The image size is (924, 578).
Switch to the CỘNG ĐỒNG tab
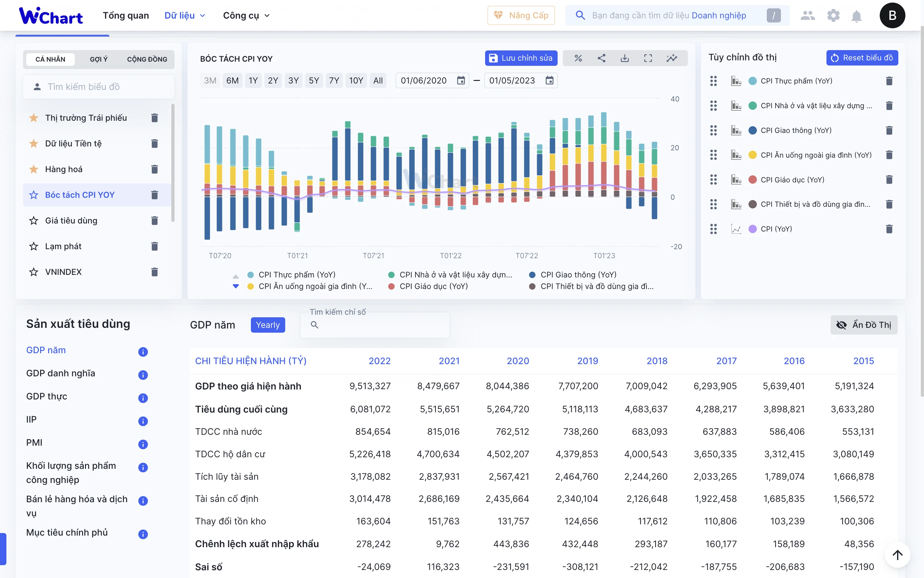pyautogui.click(x=147, y=59)
